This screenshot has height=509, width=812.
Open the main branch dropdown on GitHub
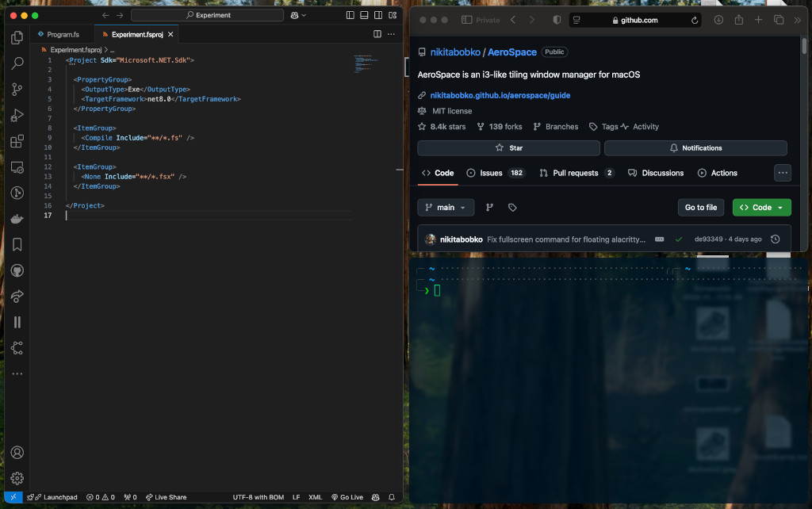click(446, 208)
